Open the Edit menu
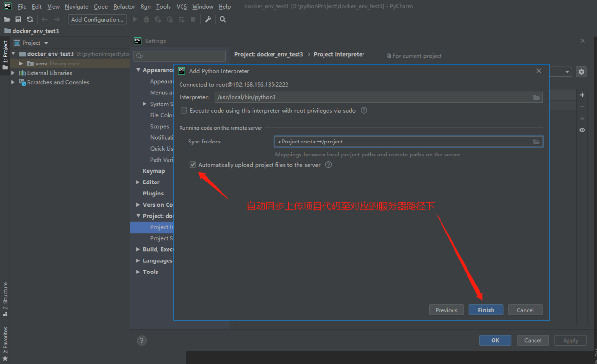Image resolution: width=597 pixels, height=364 pixels. [x=37, y=6]
